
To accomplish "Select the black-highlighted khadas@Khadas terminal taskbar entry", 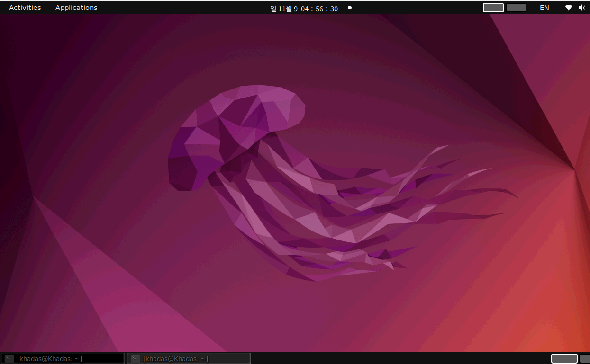I will [63, 359].
